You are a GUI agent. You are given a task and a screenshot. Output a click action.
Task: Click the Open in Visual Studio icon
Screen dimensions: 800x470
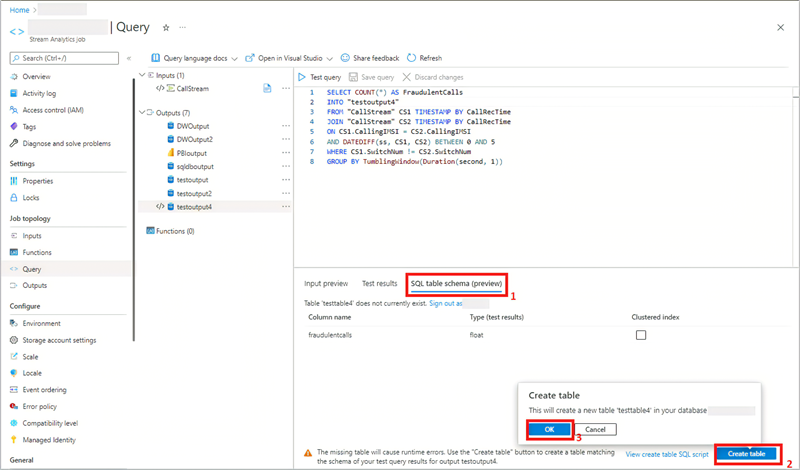(249, 58)
